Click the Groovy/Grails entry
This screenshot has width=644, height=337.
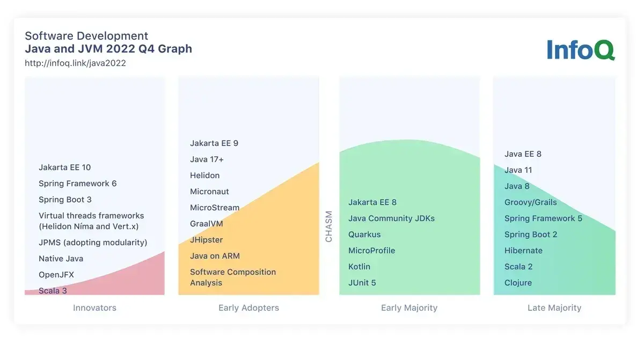tap(530, 202)
